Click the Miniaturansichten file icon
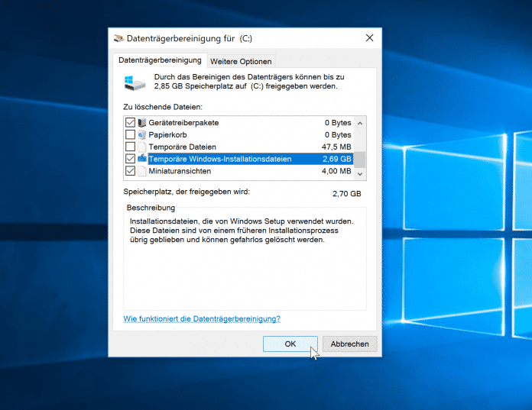Viewport: 532px width, 410px height. click(x=142, y=171)
